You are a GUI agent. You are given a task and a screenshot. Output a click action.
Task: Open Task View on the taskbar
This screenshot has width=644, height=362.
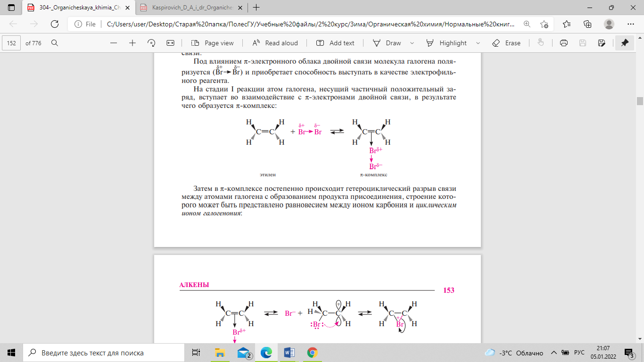(x=196, y=353)
